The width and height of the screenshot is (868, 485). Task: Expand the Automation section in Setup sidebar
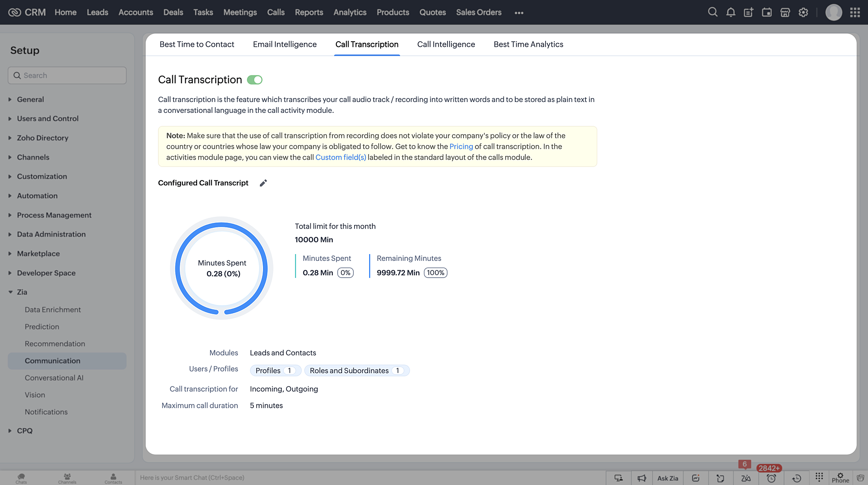[x=37, y=196]
